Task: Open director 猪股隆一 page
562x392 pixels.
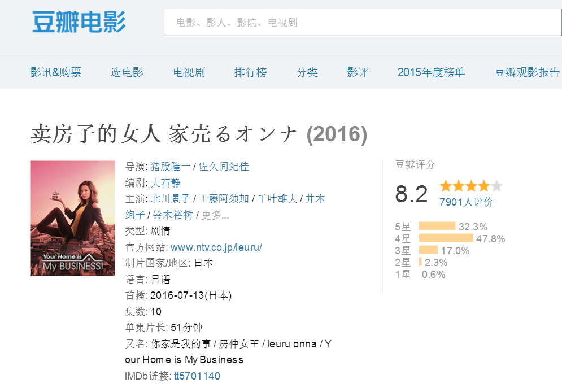Action: (x=170, y=167)
